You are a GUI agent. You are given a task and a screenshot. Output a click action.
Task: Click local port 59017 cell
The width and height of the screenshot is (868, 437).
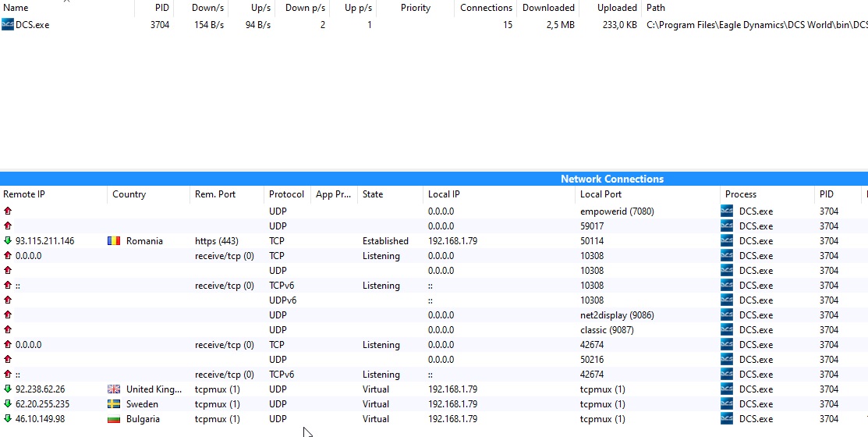592,226
